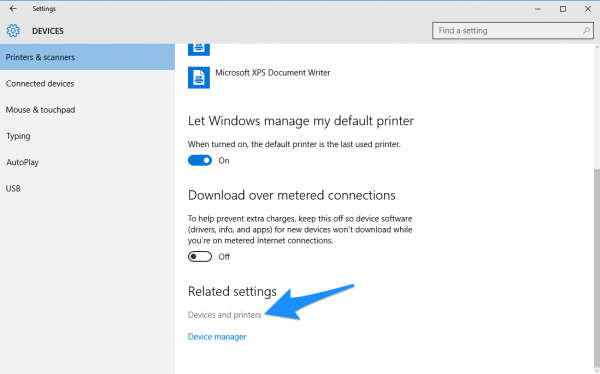600x374 pixels.
Task: Maximize the Settings window
Action: pyautogui.click(x=563, y=9)
